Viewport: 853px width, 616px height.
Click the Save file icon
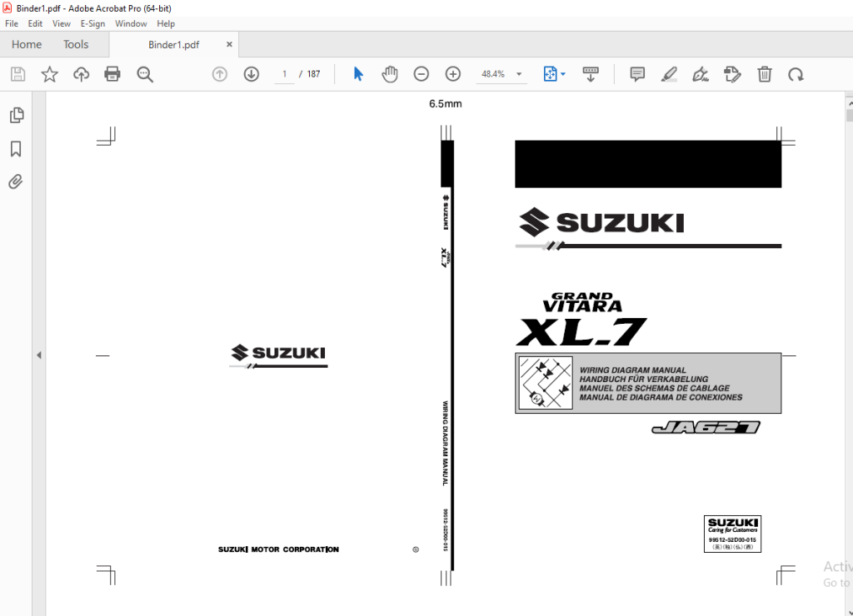(18, 74)
